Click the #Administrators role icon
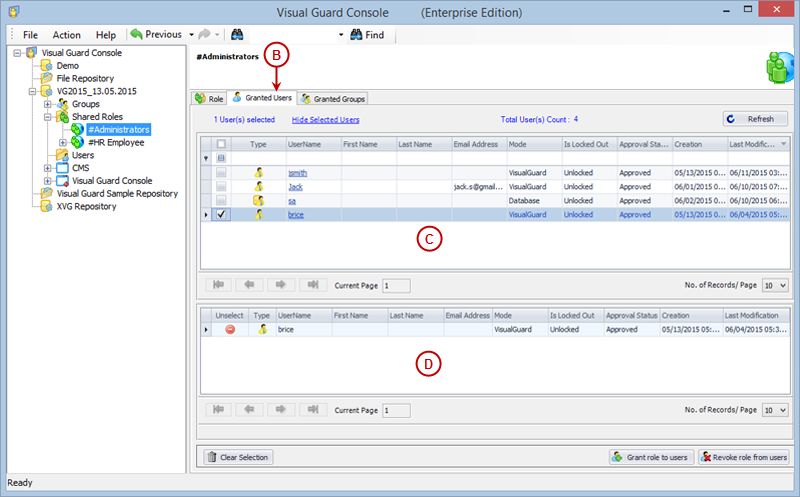Image resolution: width=800 pixels, height=497 pixels. [78, 130]
